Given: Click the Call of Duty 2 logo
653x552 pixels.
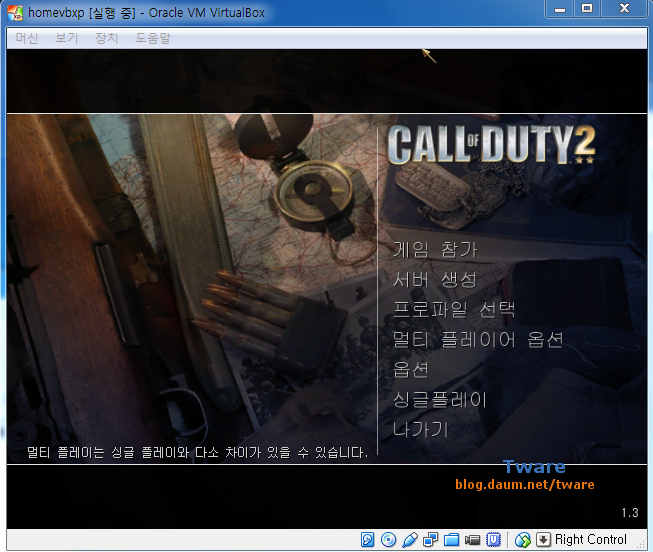Looking at the screenshot, I should pos(491,144).
